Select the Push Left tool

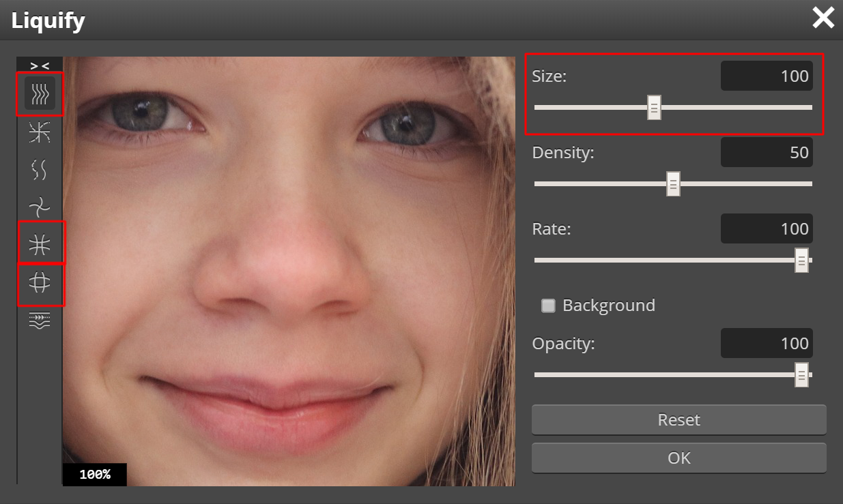[40, 321]
